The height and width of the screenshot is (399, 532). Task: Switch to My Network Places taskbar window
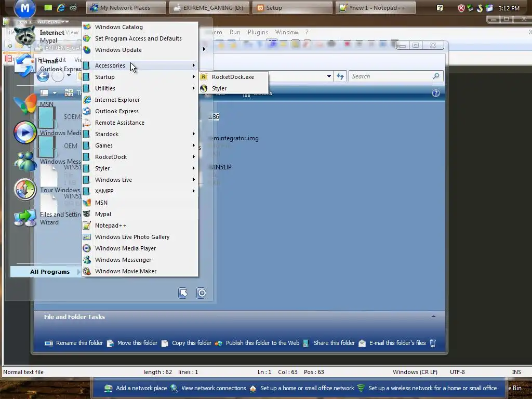point(126,8)
